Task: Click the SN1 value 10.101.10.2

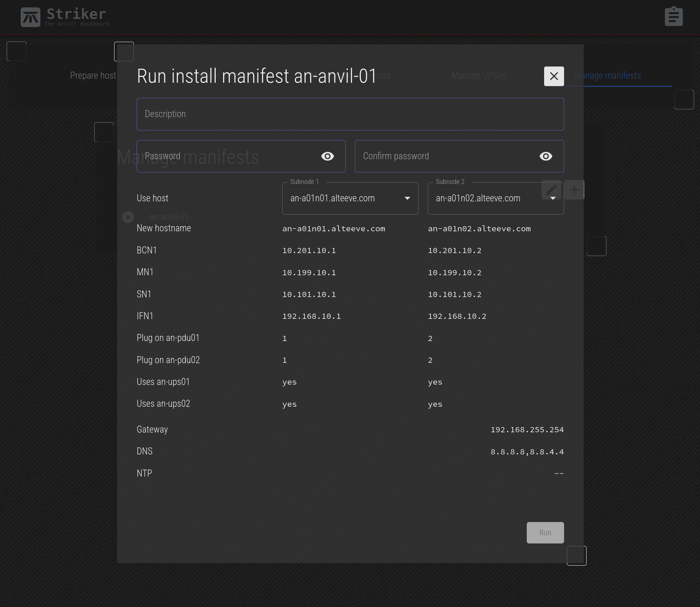Action: coord(455,295)
